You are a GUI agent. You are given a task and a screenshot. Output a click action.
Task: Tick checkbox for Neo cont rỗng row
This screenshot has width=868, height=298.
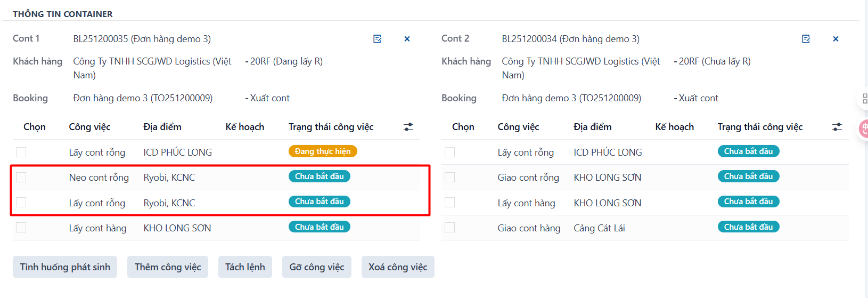pos(21,178)
